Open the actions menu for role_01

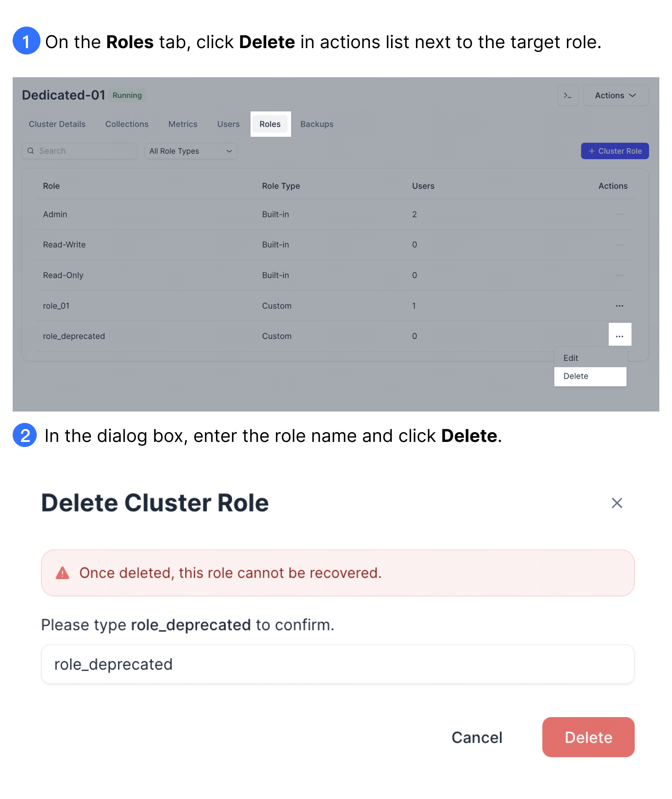[x=619, y=305]
